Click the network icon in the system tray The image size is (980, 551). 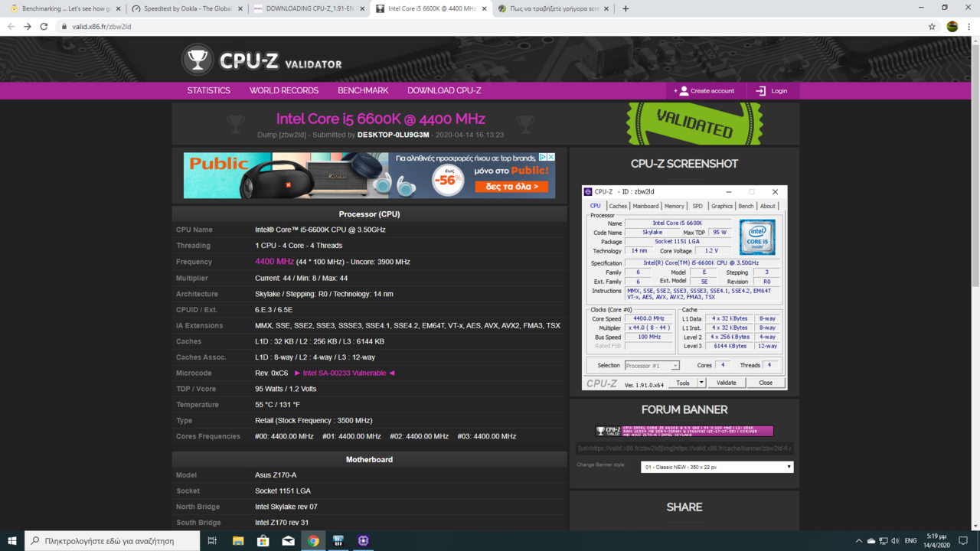pos(884,540)
